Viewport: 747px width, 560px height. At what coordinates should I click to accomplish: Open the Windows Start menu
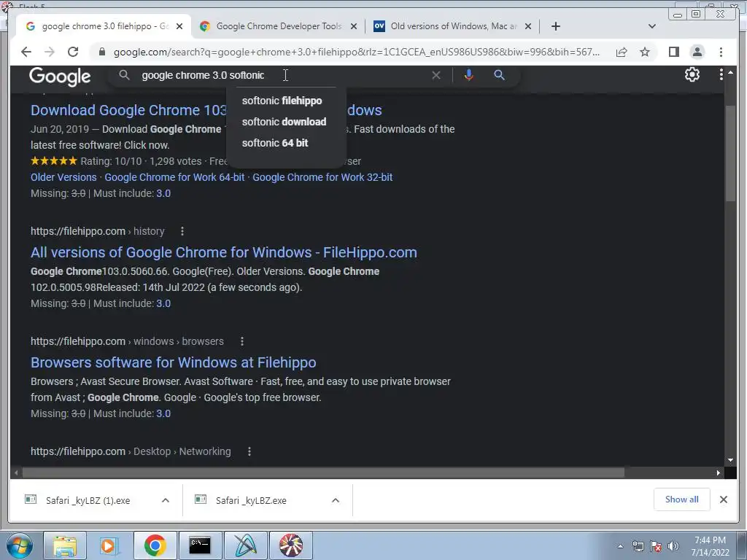coord(19,545)
